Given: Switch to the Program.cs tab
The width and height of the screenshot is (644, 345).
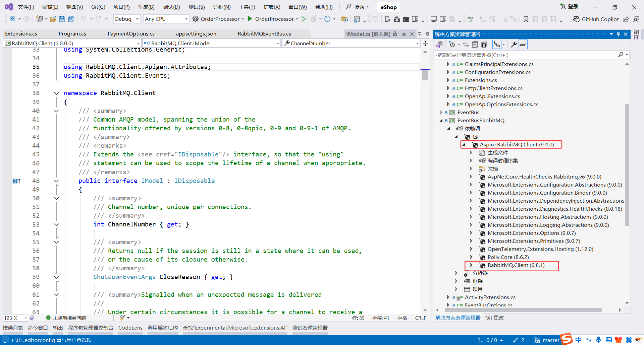Looking at the screenshot, I should (x=72, y=34).
